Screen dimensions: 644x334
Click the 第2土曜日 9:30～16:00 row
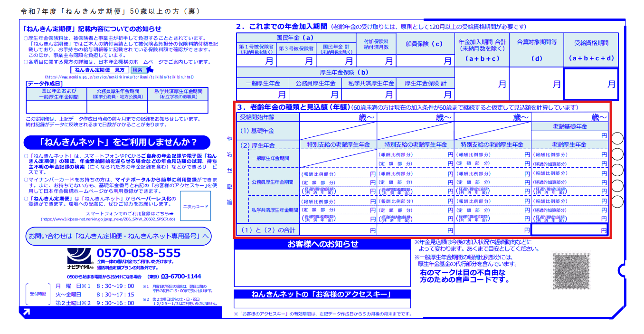coord(95,303)
